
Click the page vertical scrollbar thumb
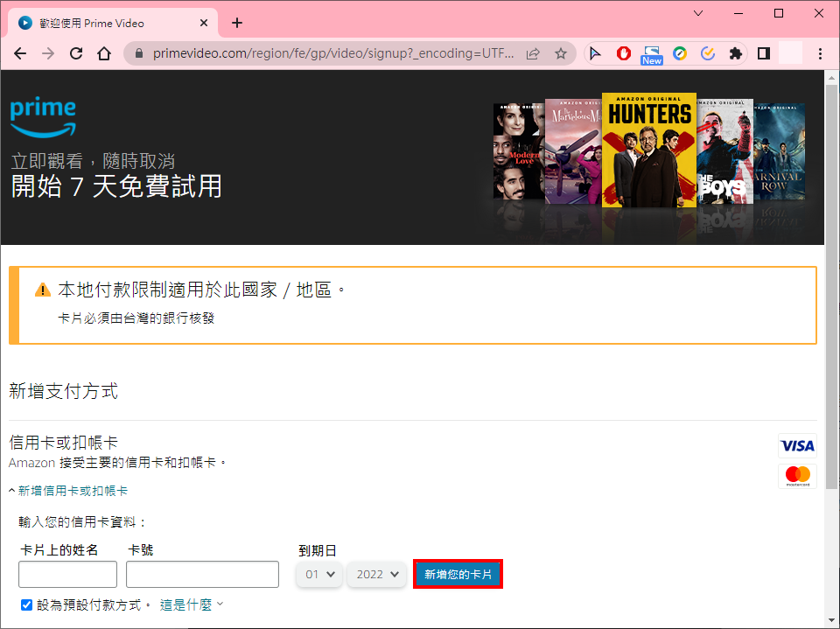[x=831, y=287]
